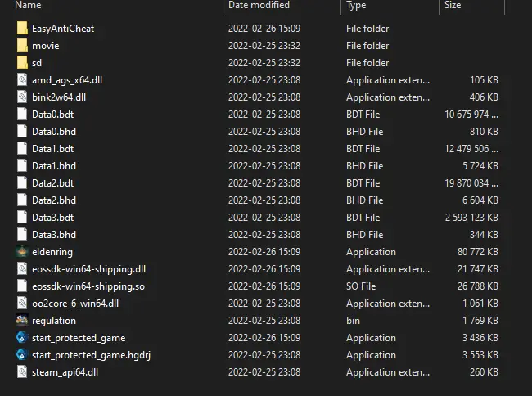Select the oo2core_6_win64.dll file name

click(75, 304)
